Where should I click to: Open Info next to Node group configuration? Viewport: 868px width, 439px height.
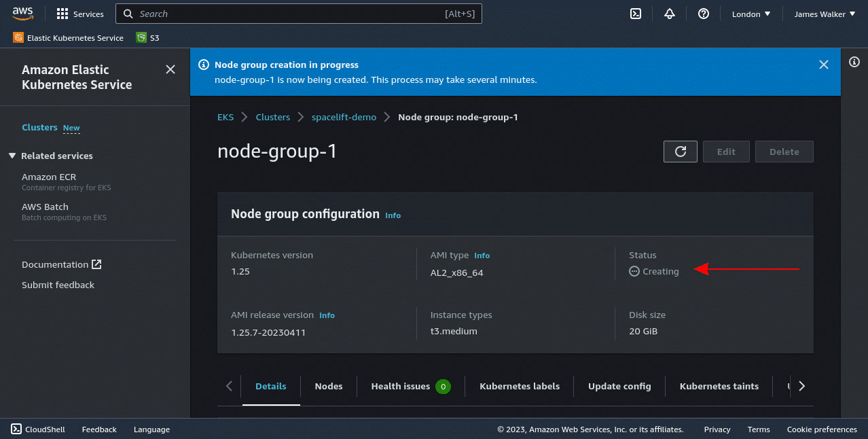393,215
